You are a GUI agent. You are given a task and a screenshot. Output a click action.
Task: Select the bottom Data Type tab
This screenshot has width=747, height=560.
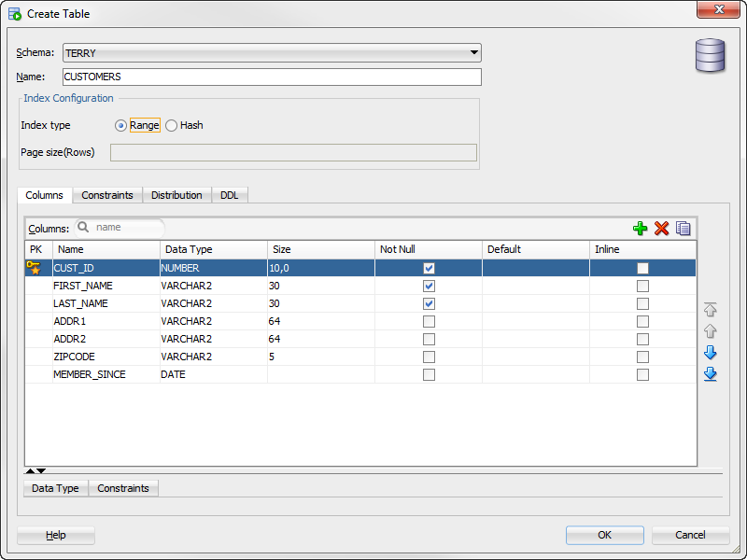(55, 488)
